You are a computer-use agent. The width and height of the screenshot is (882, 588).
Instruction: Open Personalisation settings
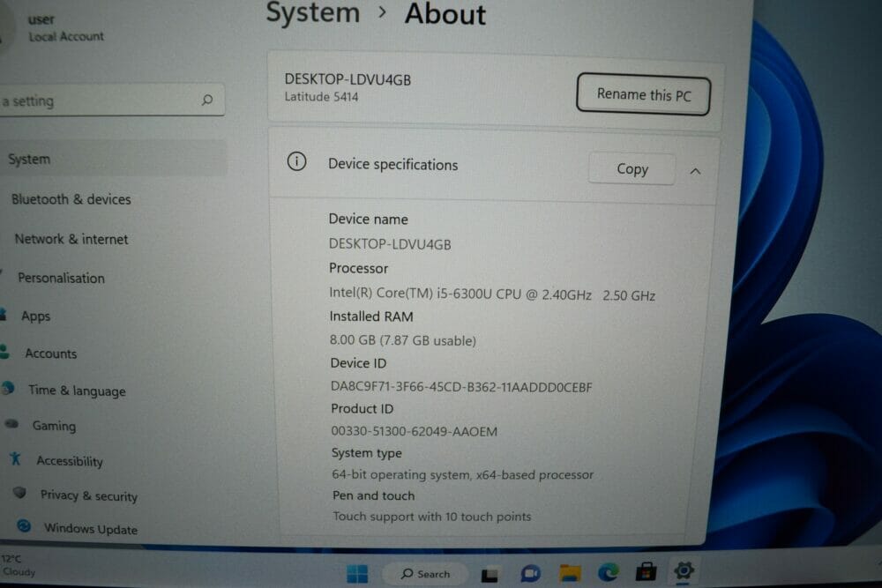click(62, 279)
